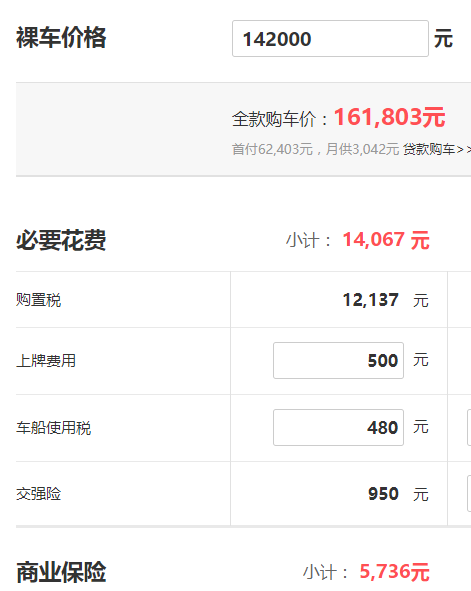Open the selector beside the 交强险 row

(x=469, y=493)
